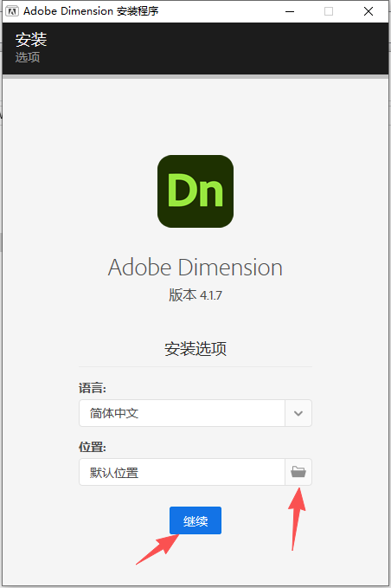This screenshot has height=588, width=391.
Task: Click the 位置: label
Action: point(93,447)
